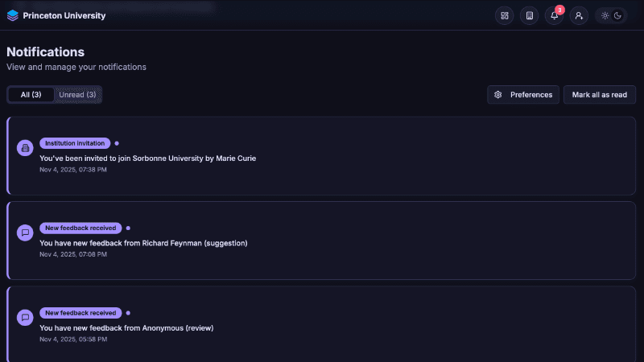Screen dimensions: 644x362
Task: Click the building icon on Sorbonne invitation
Action: pos(25,148)
